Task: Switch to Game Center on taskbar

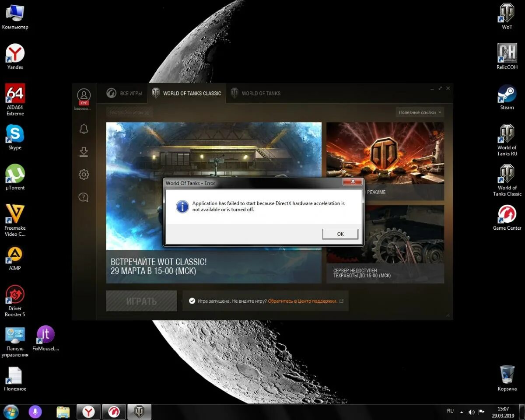Action: [114, 412]
